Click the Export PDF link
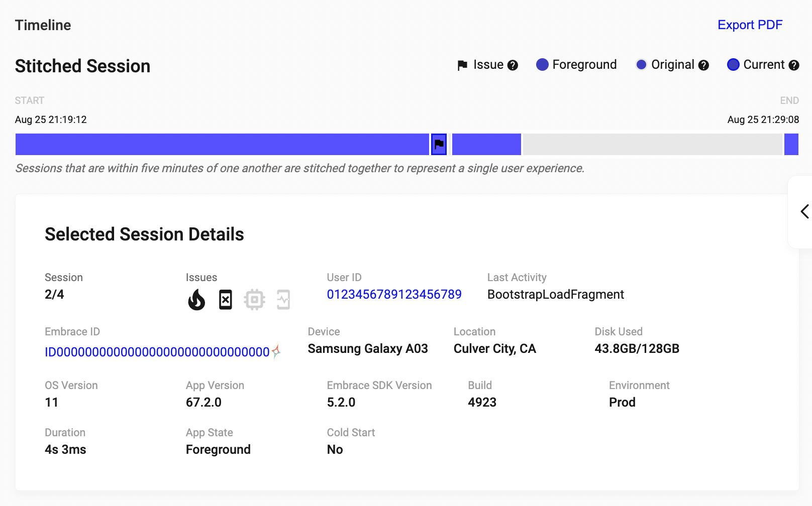Viewport: 812px width, 506px height. point(750,25)
